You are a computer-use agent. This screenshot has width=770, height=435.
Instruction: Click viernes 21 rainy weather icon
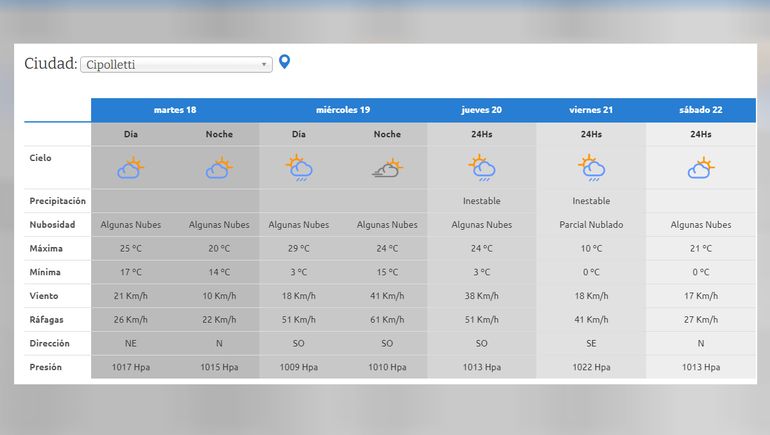(591, 167)
